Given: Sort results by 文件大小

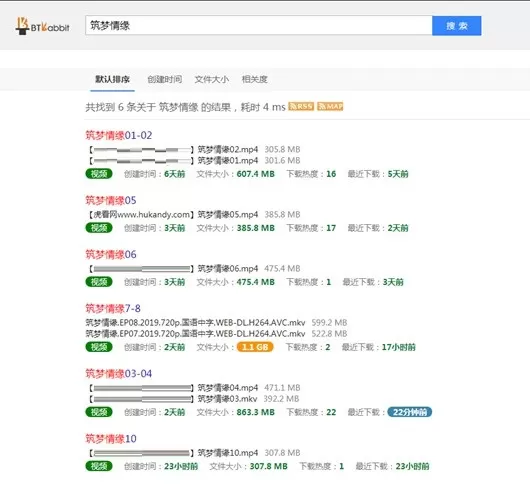Looking at the screenshot, I should click(x=212, y=79).
